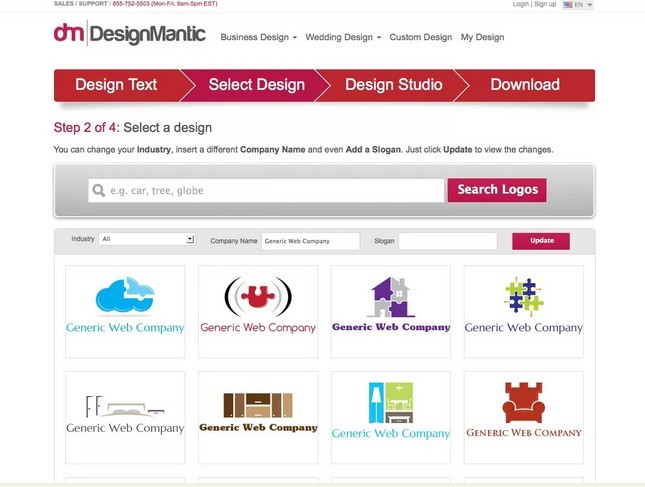Go to My Design
This screenshot has width=645, height=487.
[x=482, y=38]
